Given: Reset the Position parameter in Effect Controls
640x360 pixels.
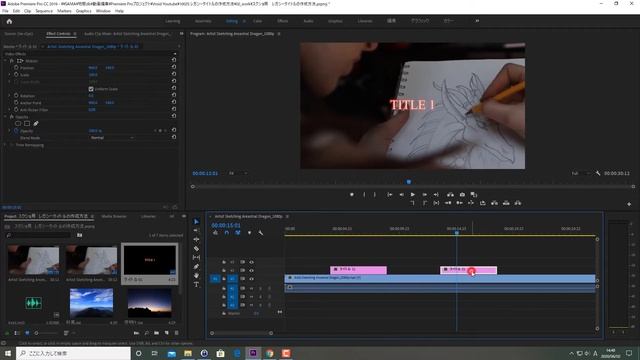Looking at the screenshot, I should click(174, 67).
